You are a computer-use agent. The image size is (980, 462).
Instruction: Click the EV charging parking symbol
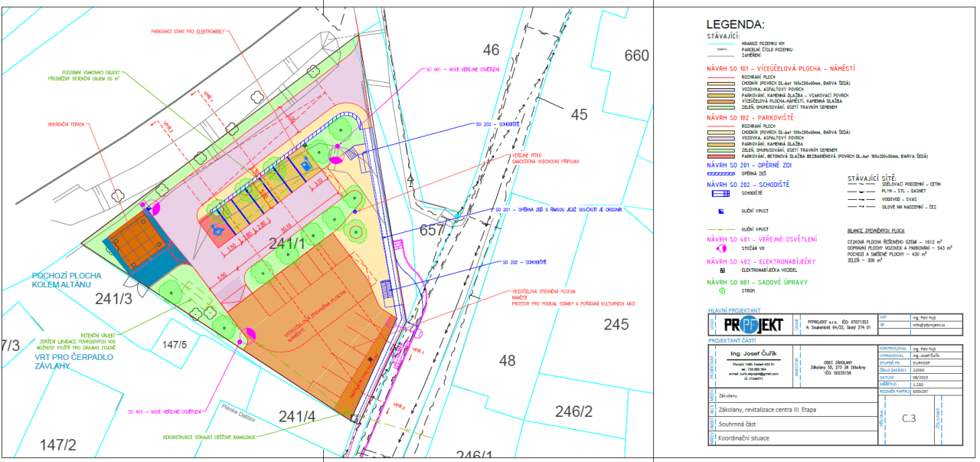[308, 162]
